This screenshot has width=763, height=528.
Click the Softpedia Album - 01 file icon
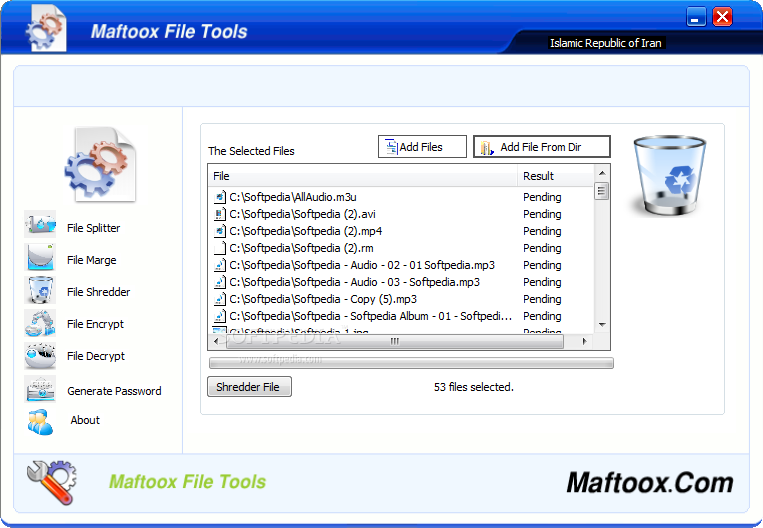[x=220, y=316]
